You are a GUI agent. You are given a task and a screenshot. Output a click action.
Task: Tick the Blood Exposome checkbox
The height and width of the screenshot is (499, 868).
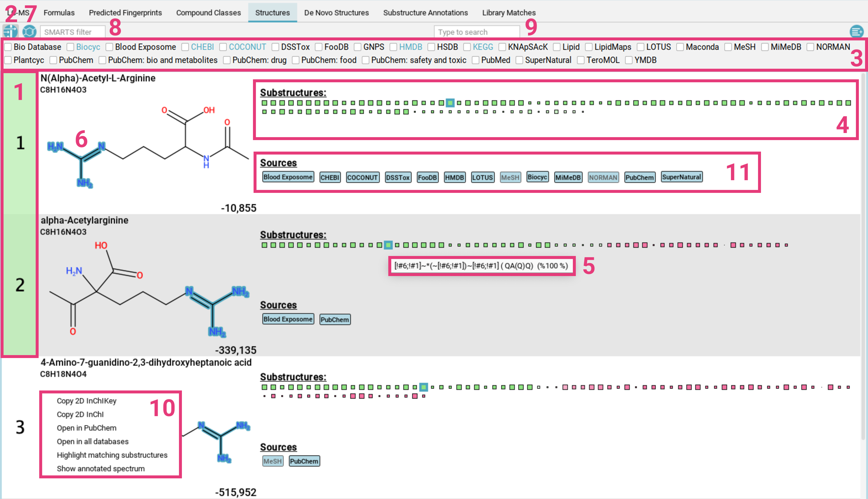click(110, 47)
